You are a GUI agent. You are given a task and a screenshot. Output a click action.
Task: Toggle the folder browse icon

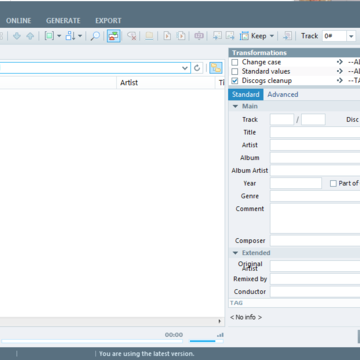pos(216,68)
